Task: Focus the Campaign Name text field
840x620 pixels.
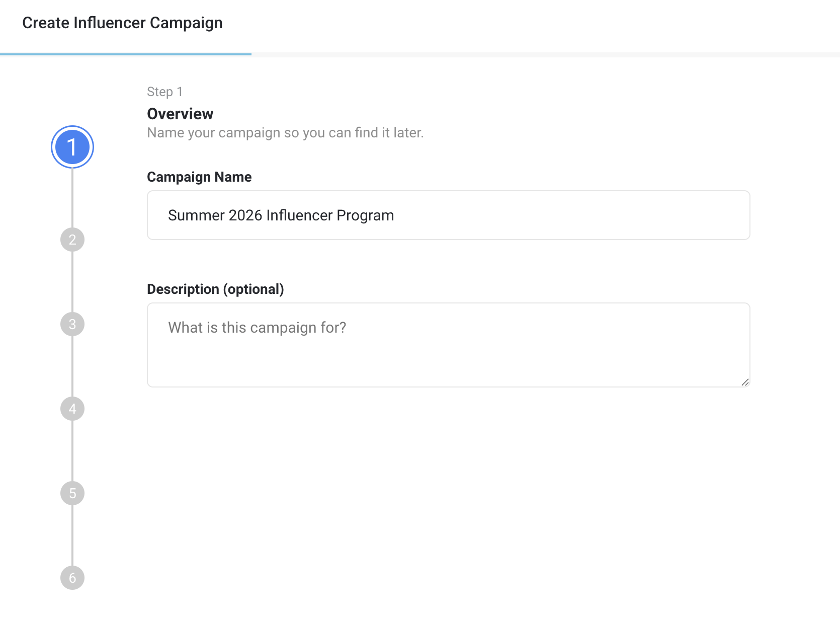Action: 448,215
